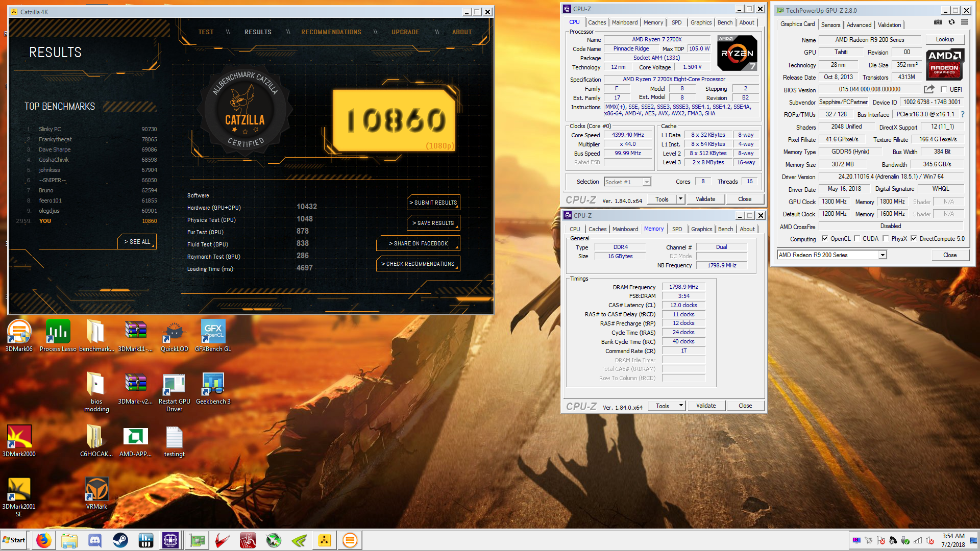Expand the GPU selection dropdown in GPU-Z
980x551 pixels.
883,255
